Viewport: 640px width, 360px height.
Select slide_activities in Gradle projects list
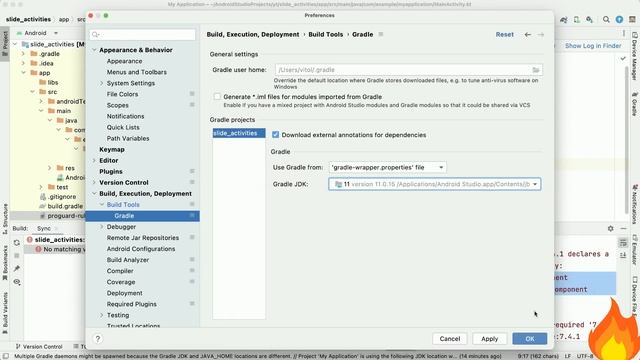pos(239,133)
